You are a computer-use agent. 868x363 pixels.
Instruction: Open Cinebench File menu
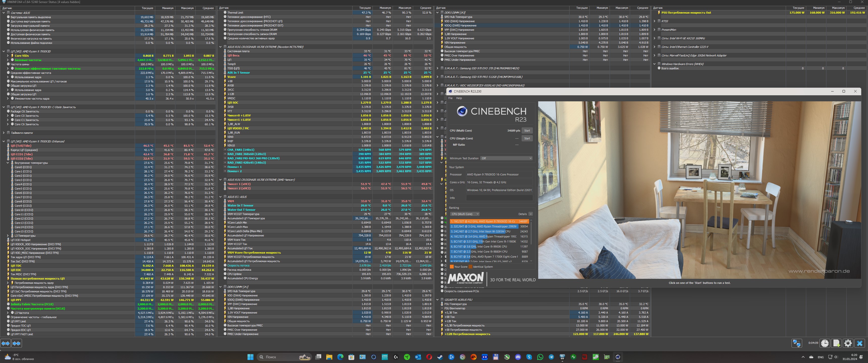click(450, 98)
